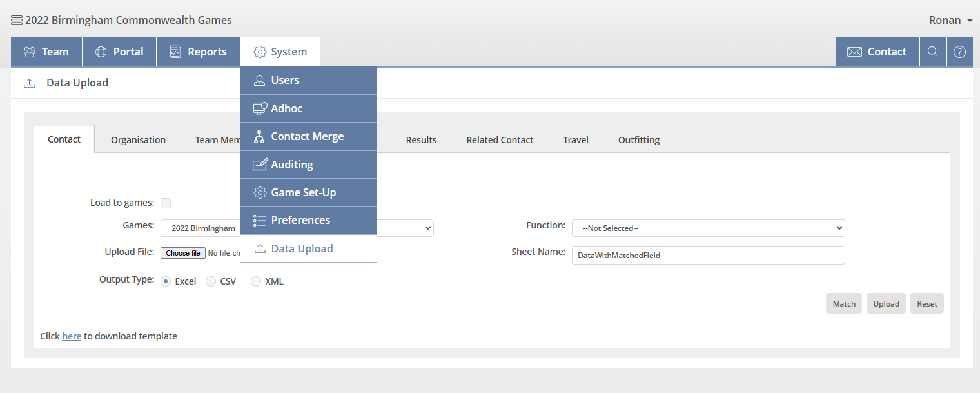Select CSV output type

[x=211, y=281]
